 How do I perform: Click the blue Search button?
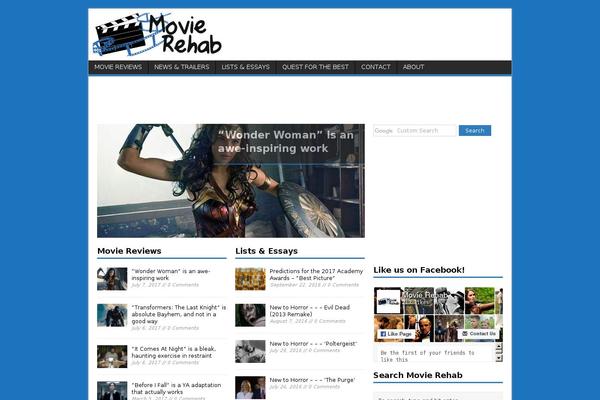475,131
